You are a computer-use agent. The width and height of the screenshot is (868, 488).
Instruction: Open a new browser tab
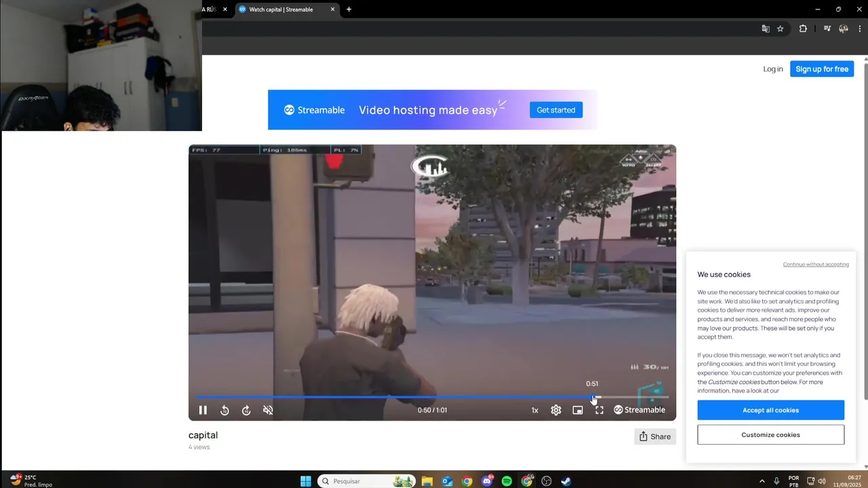(x=349, y=9)
